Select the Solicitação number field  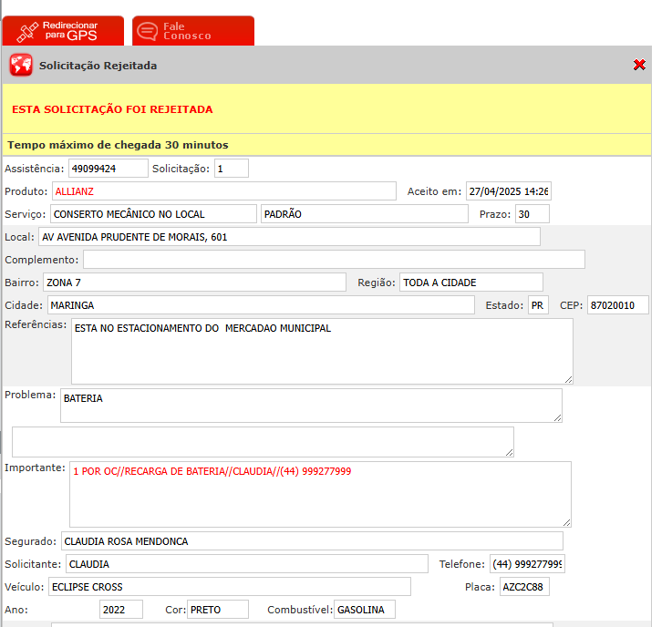(x=232, y=169)
